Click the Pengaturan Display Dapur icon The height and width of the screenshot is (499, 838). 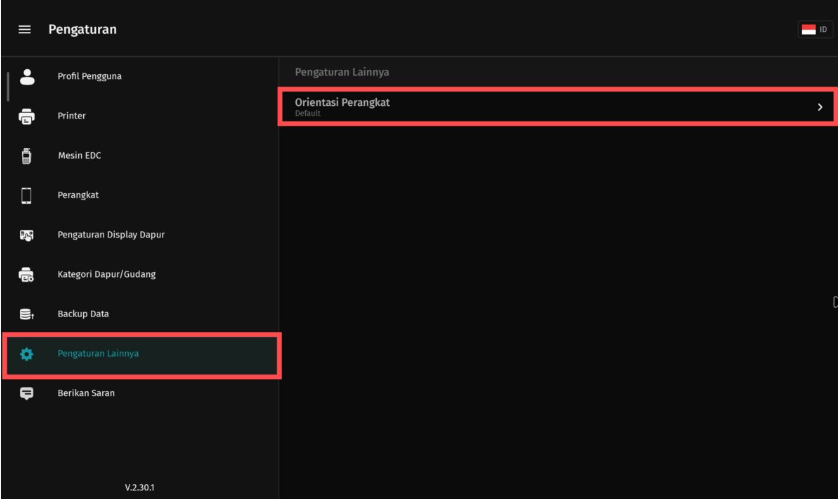tap(27, 235)
